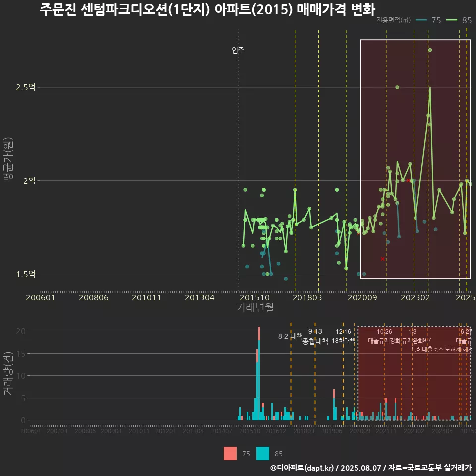476x476 pixels.
Task: Click 201510 on the price chart axis
Action: pos(255,297)
